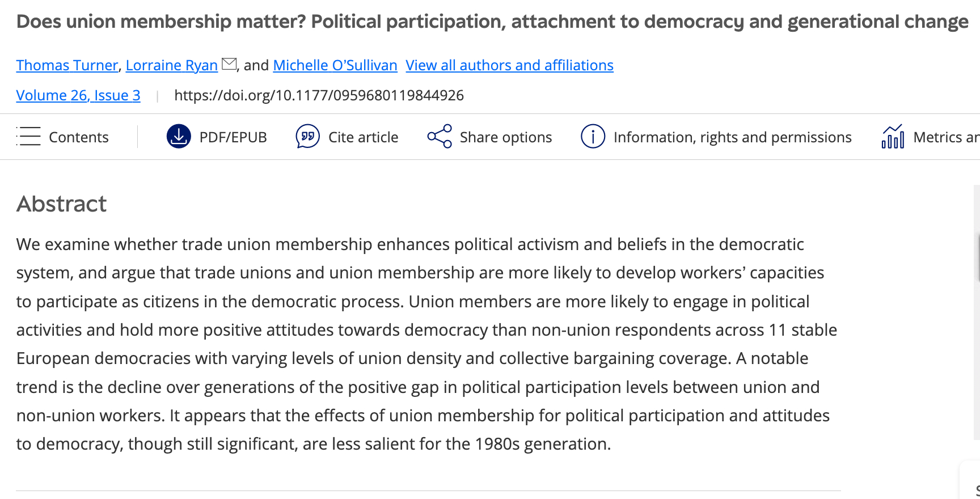Image resolution: width=980 pixels, height=499 pixels.
Task: Click the Metrics bar chart icon
Action: 893,137
